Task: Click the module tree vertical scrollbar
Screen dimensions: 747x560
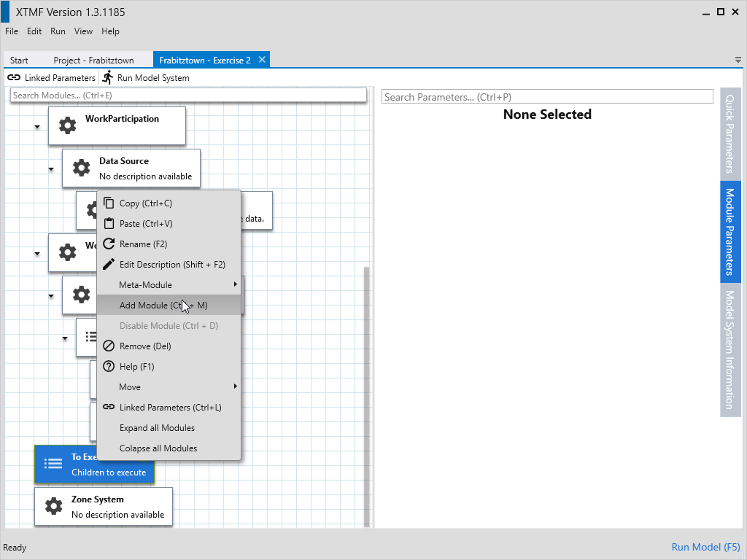Action: point(367,394)
